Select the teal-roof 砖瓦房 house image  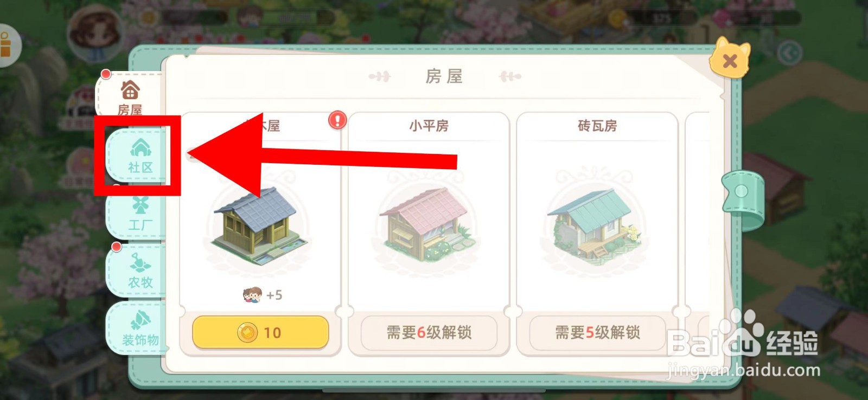pyautogui.click(x=596, y=223)
